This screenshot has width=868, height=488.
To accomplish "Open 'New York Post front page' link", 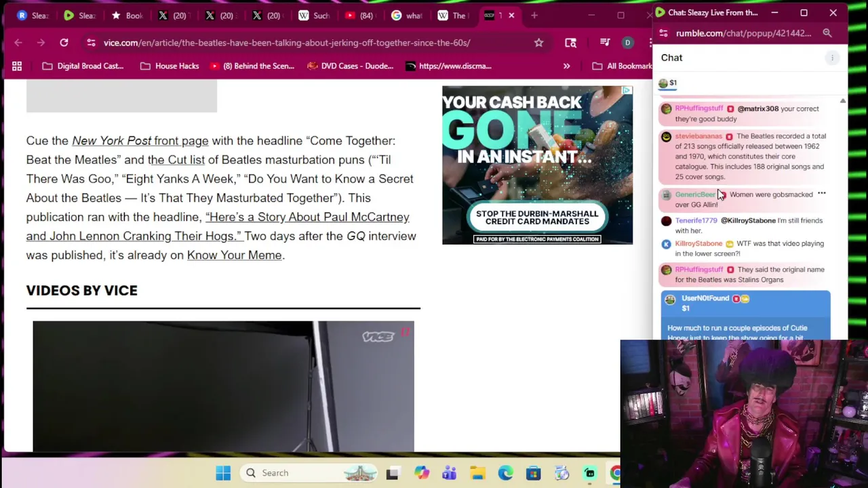I will point(140,140).
